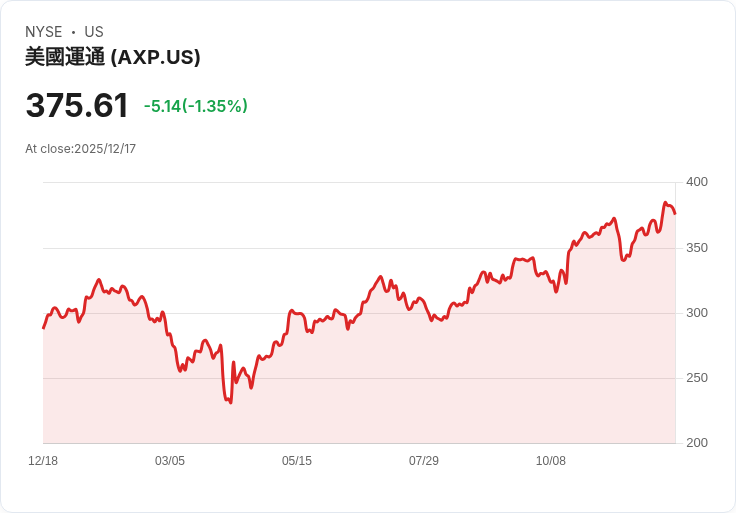Image resolution: width=736 pixels, height=513 pixels.
Task: Click the 07/29 date axis label
Action: click(x=424, y=461)
